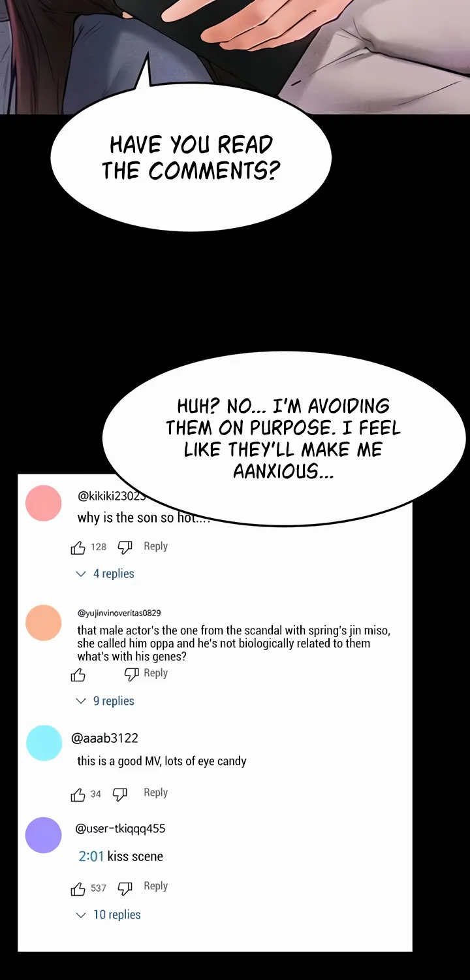Image resolution: width=470 pixels, height=980 pixels.
Task: Dislike the 'why is the son so hot' comment
Action: (125, 547)
